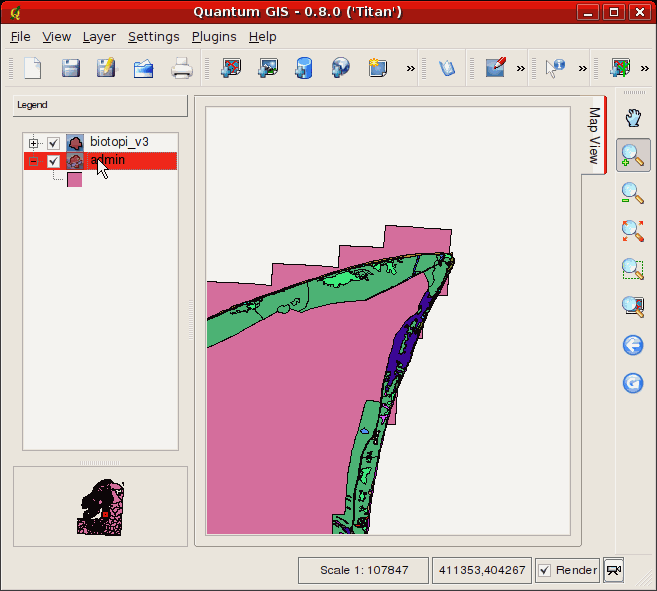Expand overflow chevron after red pencil icon
This screenshot has width=657, height=591.
coord(520,68)
